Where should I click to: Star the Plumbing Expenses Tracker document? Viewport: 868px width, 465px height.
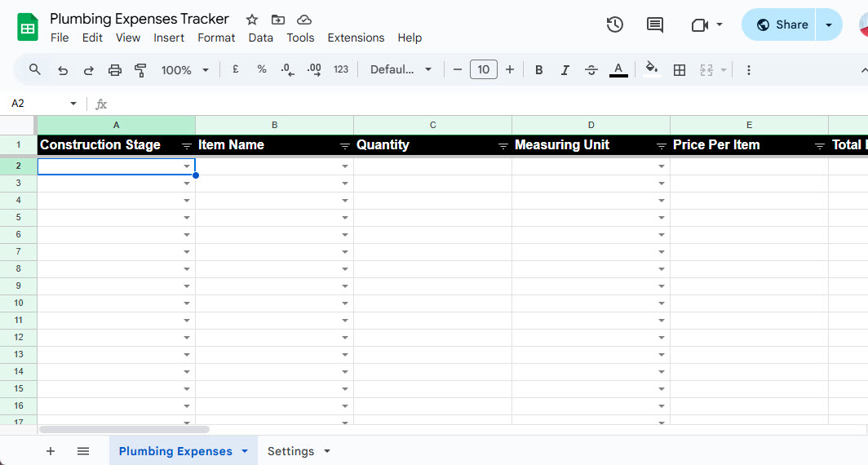pos(252,20)
